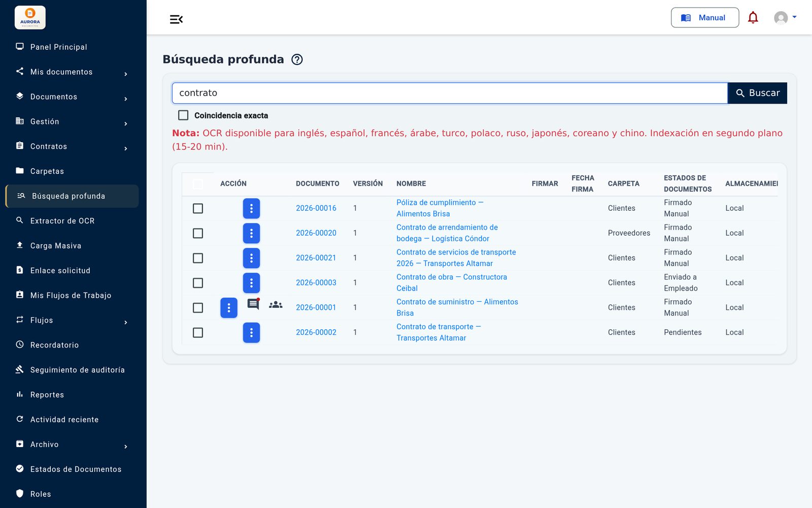Open the notifications bell

click(x=753, y=18)
